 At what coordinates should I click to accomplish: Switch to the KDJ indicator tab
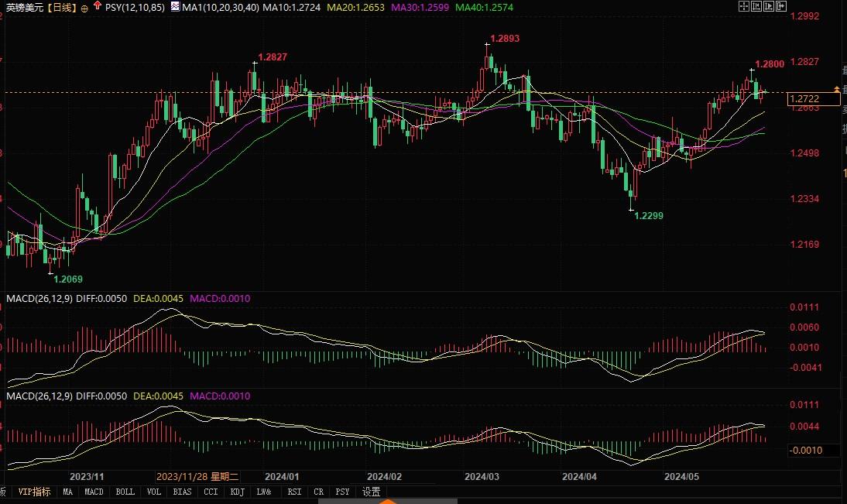coord(236,492)
